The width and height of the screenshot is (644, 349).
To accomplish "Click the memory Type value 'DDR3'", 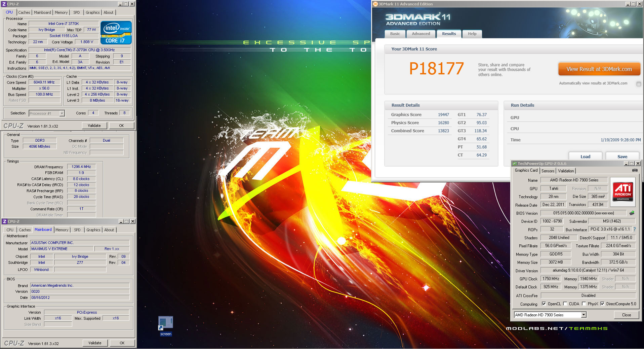I will pos(40,140).
